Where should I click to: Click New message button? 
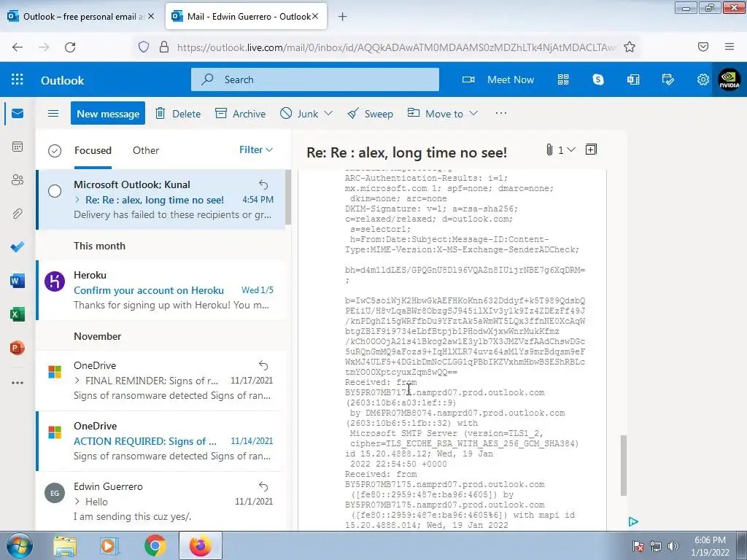108,113
